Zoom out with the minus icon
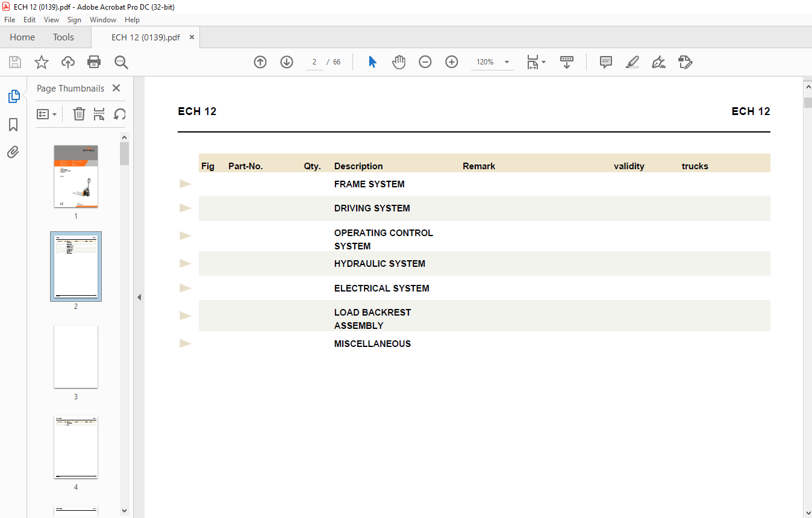This screenshot has height=518, width=812. pyautogui.click(x=425, y=62)
